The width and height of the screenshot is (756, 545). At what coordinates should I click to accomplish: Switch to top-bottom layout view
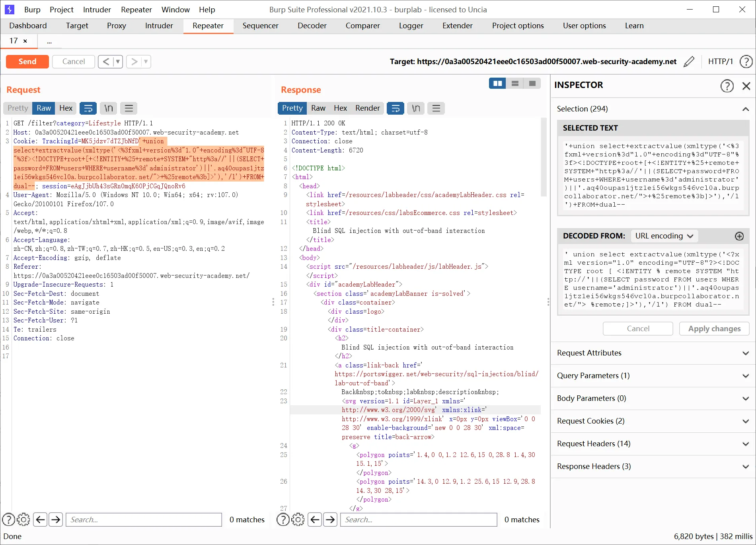(x=515, y=83)
